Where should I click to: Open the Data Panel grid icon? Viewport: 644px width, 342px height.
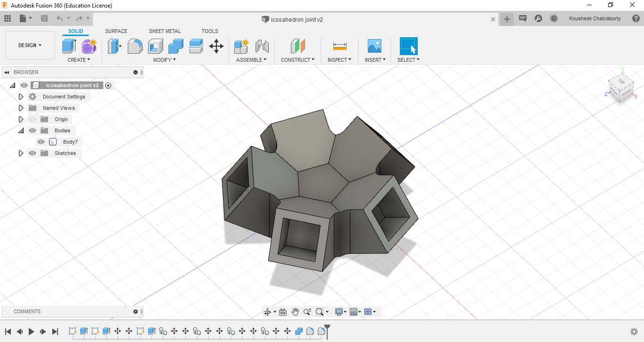(x=8, y=18)
